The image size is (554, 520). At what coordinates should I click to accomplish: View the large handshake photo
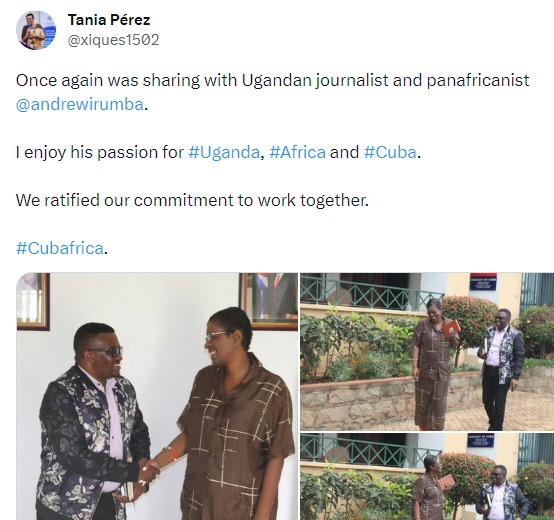[157, 396]
